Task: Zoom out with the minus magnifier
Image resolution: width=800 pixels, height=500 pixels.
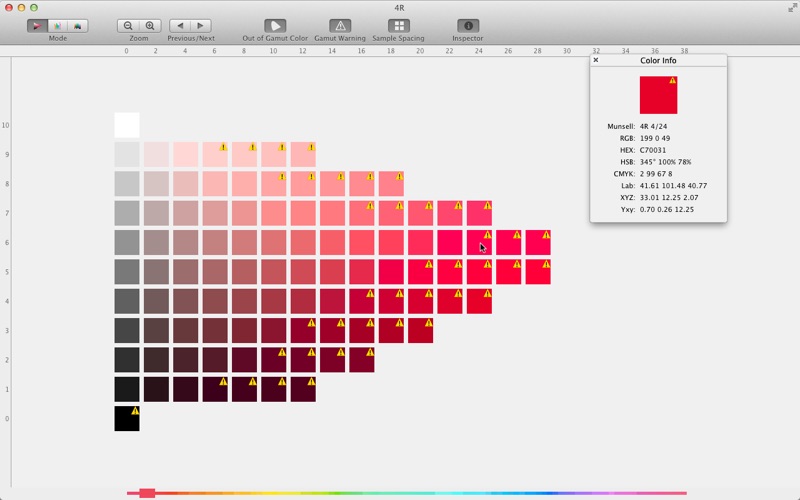Action: 128,26
